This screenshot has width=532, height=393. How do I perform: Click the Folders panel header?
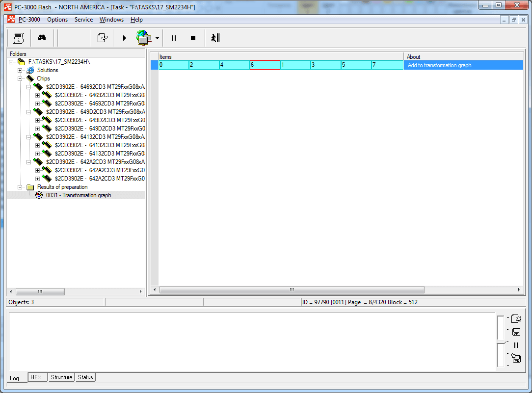tap(76, 53)
